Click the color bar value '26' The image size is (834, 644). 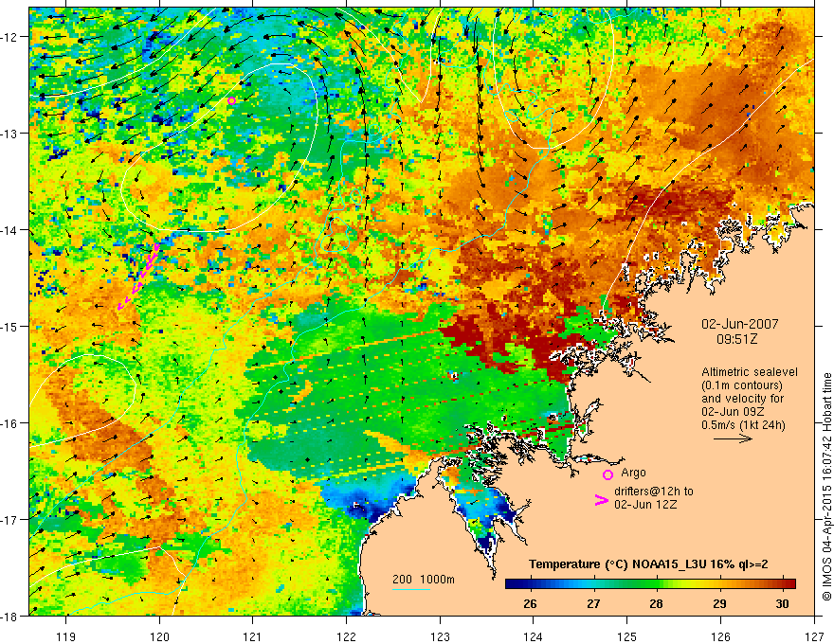(x=530, y=603)
